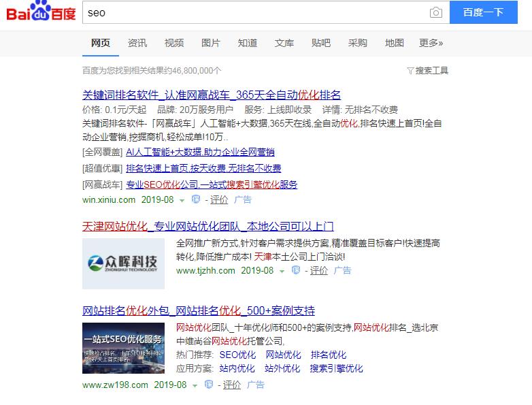This screenshot has height=405, width=532.
Task: Select snippet text 天津本土公司上门洽谈!
Action: (299, 257)
